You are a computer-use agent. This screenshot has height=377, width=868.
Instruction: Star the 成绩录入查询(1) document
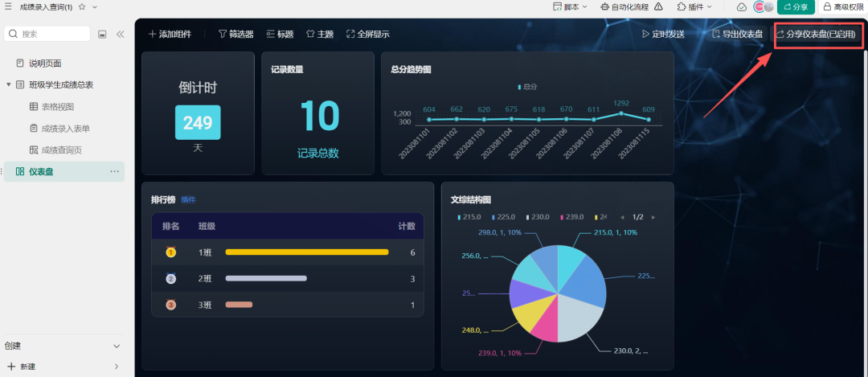click(x=82, y=7)
